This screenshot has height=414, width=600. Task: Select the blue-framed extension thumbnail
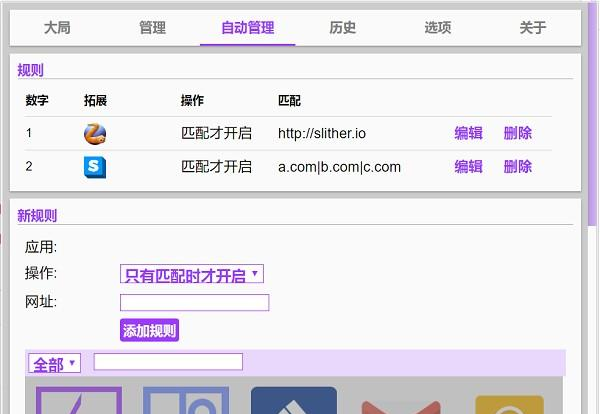pyautogui.click(x=186, y=400)
